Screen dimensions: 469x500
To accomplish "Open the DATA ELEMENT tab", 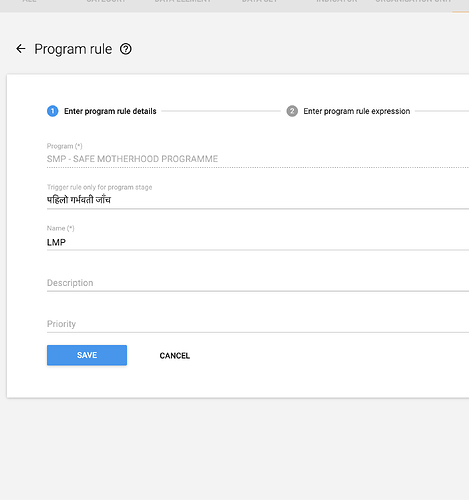I will tap(183, 1).
